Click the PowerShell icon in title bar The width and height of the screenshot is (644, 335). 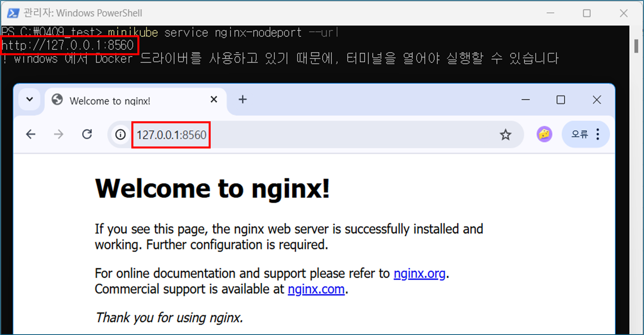[x=13, y=13]
